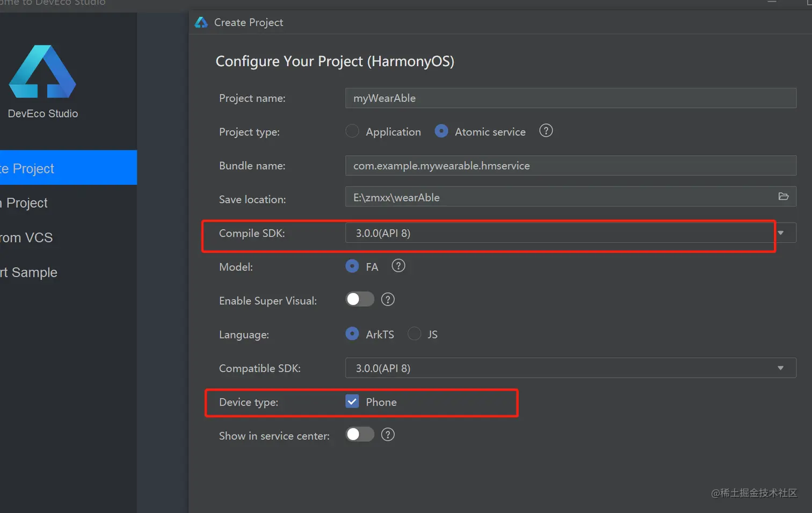The image size is (812, 513).
Task: Select the Atomic service radio button
Action: click(441, 132)
